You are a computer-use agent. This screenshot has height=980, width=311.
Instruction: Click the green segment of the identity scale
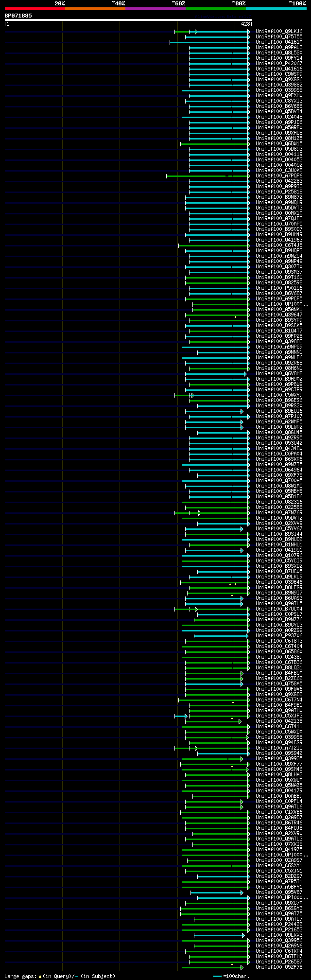[215, 9]
